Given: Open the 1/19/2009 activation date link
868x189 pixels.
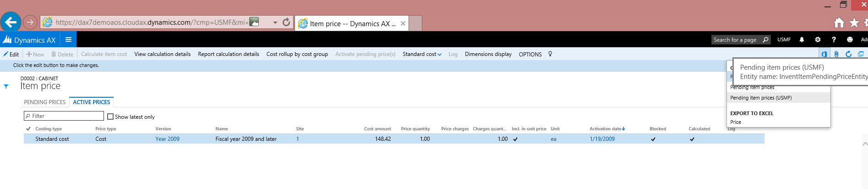Looking at the screenshot, I should click(x=602, y=139).
